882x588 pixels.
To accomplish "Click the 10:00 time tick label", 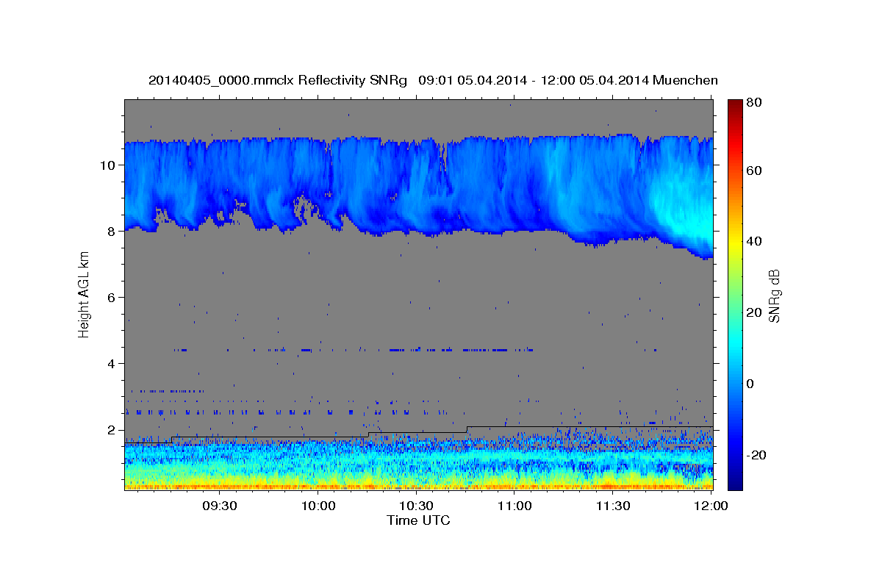I will (x=318, y=506).
